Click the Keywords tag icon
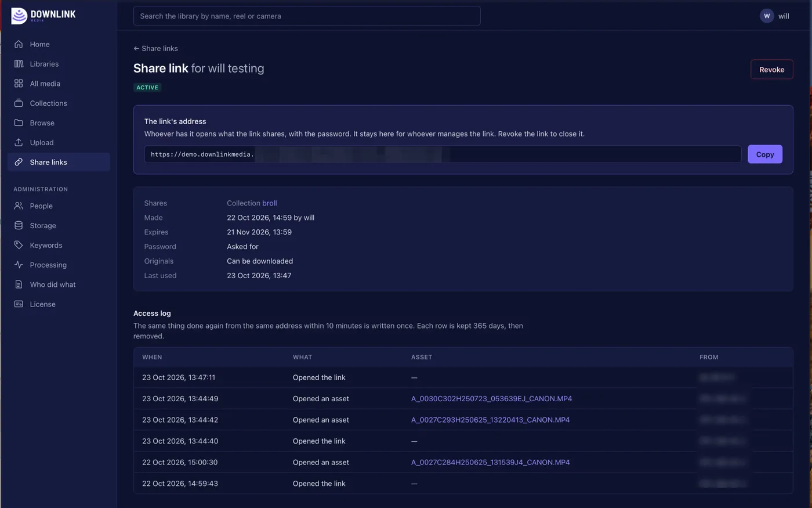The height and width of the screenshot is (508, 812). (19, 246)
